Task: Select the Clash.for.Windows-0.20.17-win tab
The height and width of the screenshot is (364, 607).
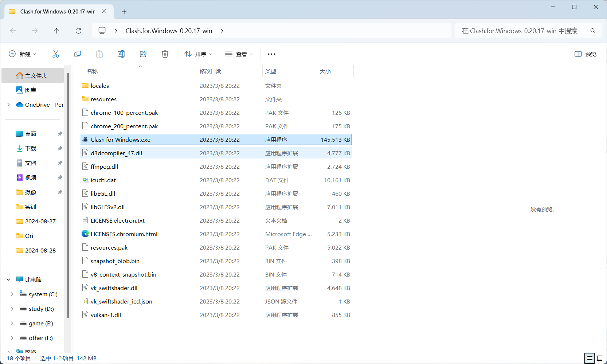Action: (x=58, y=11)
